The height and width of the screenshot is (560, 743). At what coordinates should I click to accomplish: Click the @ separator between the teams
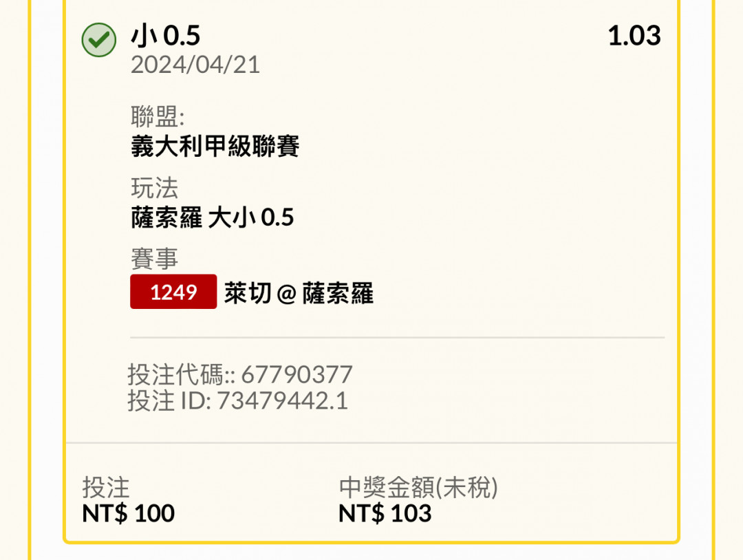click(286, 294)
